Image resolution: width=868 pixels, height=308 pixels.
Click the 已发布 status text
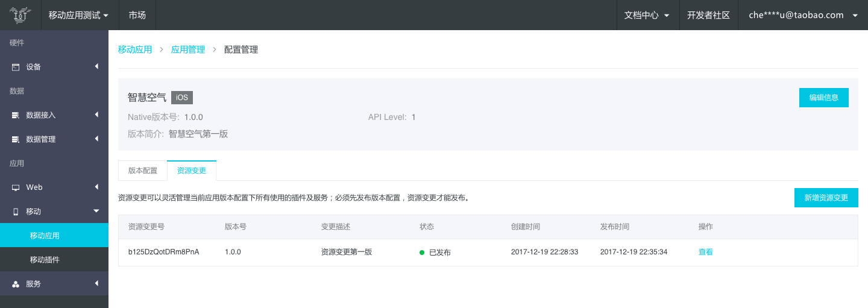tap(440, 253)
